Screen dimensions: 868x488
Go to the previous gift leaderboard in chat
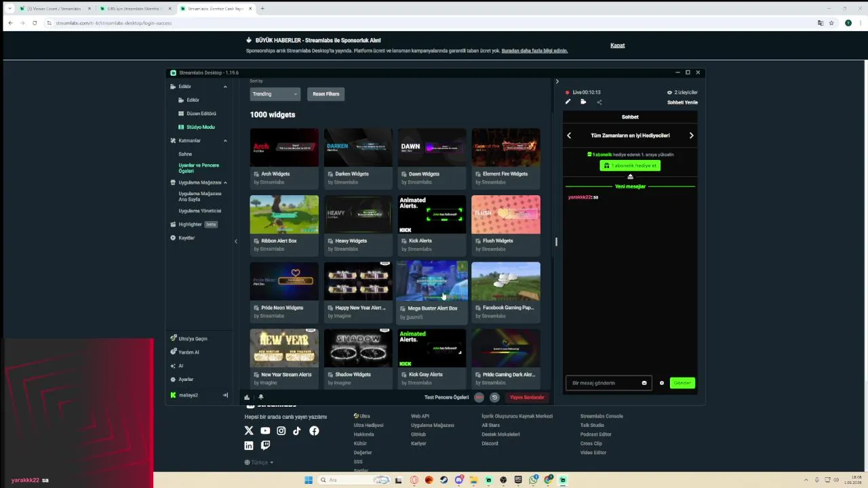click(x=569, y=136)
